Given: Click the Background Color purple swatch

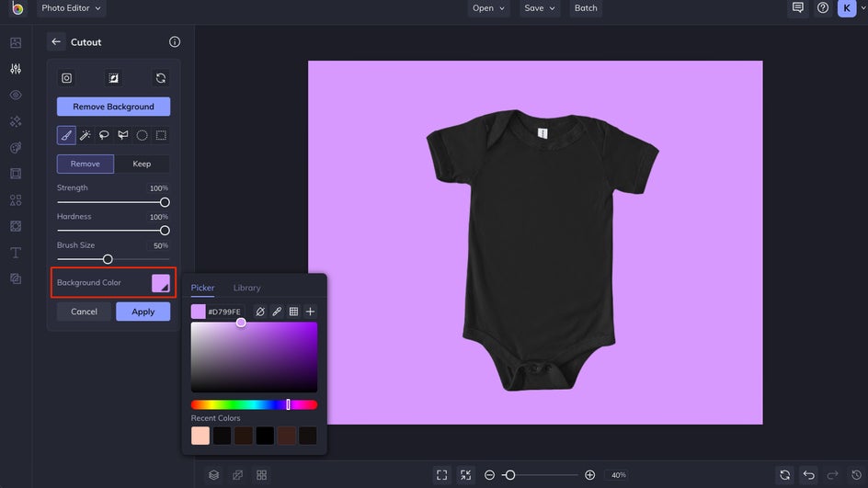Looking at the screenshot, I should tap(161, 283).
